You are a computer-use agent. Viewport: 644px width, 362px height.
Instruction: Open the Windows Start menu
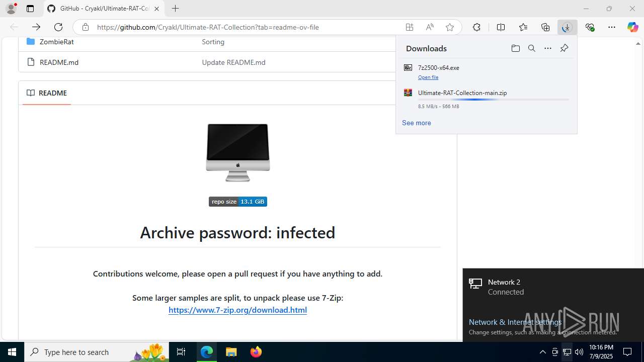[x=12, y=352]
